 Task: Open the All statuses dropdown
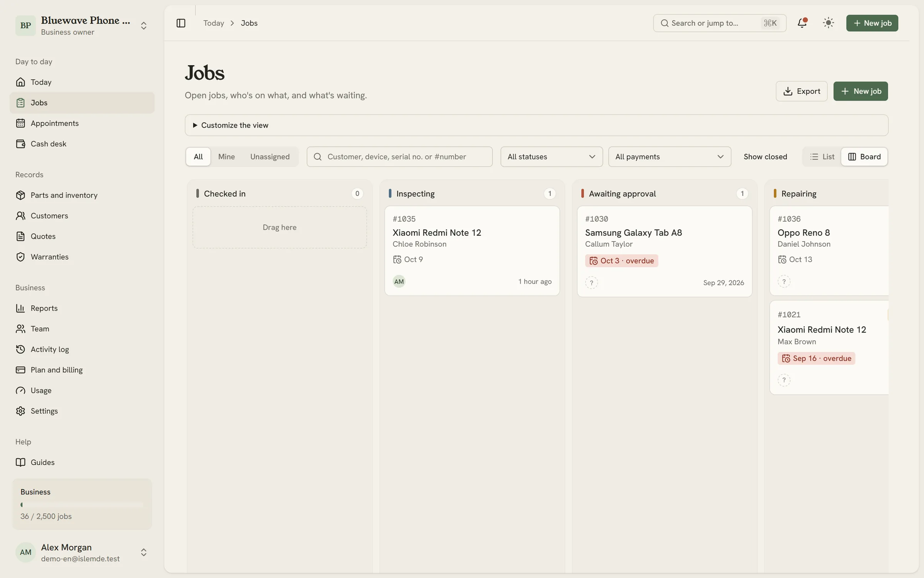coord(551,156)
